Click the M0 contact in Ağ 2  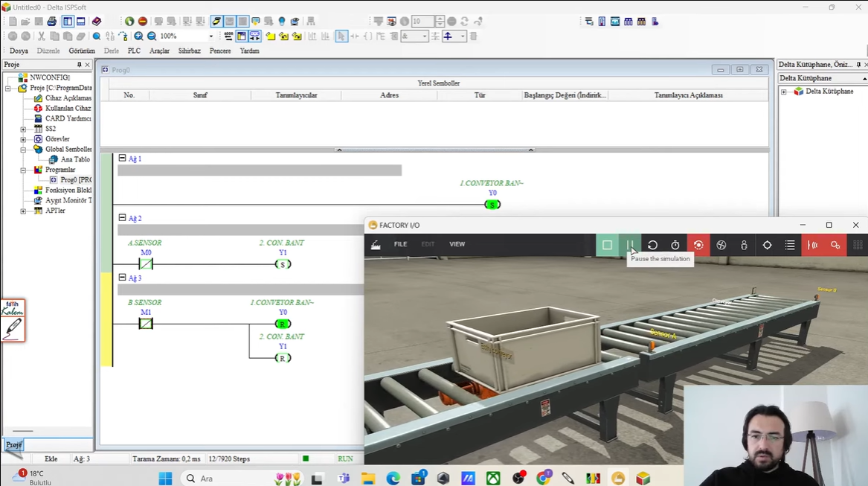[146, 264]
